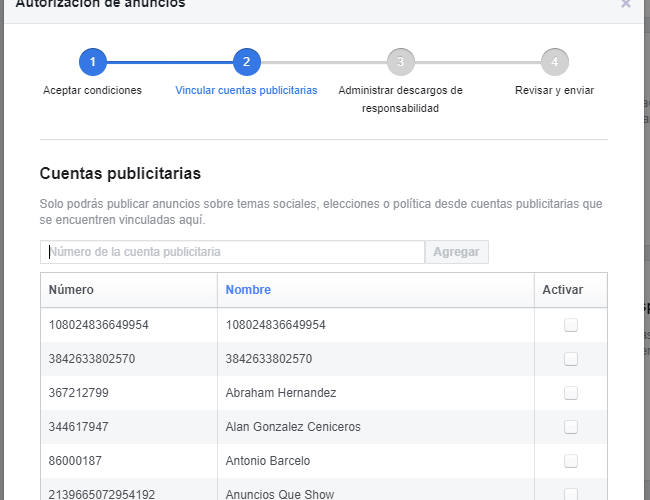Toggle the Antonio Barcelo account checkbox
The width and height of the screenshot is (650, 500).
coord(571,461)
